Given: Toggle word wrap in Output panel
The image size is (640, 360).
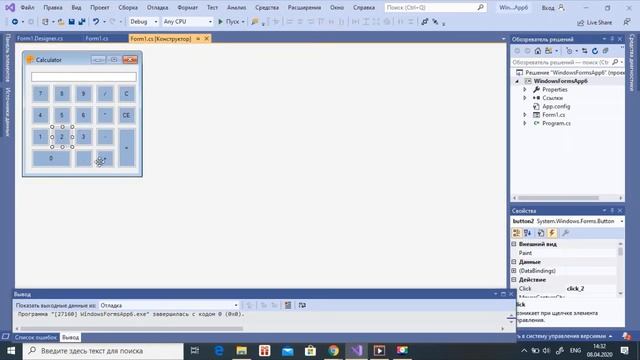Looking at the screenshot, I should 302,305.
